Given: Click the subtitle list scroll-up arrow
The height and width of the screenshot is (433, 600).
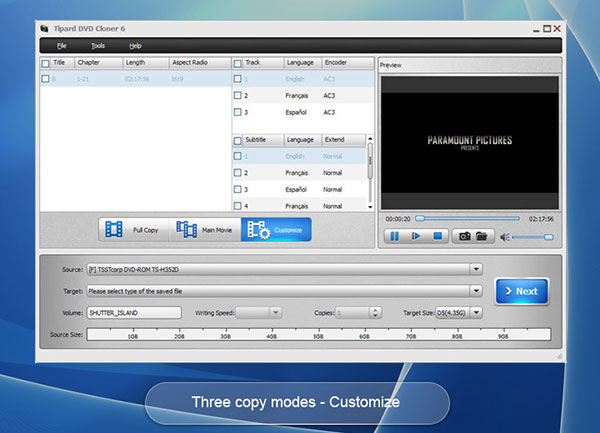Looking at the screenshot, I should (370, 138).
